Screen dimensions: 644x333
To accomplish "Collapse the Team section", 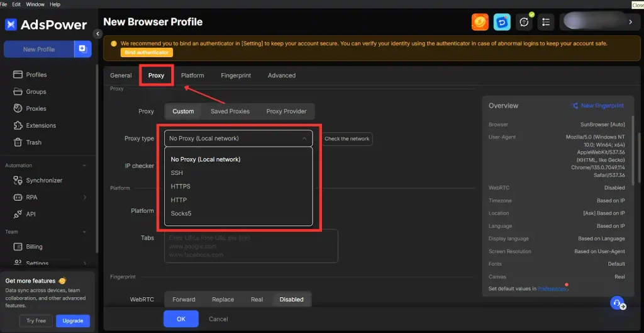I will 84,232.
